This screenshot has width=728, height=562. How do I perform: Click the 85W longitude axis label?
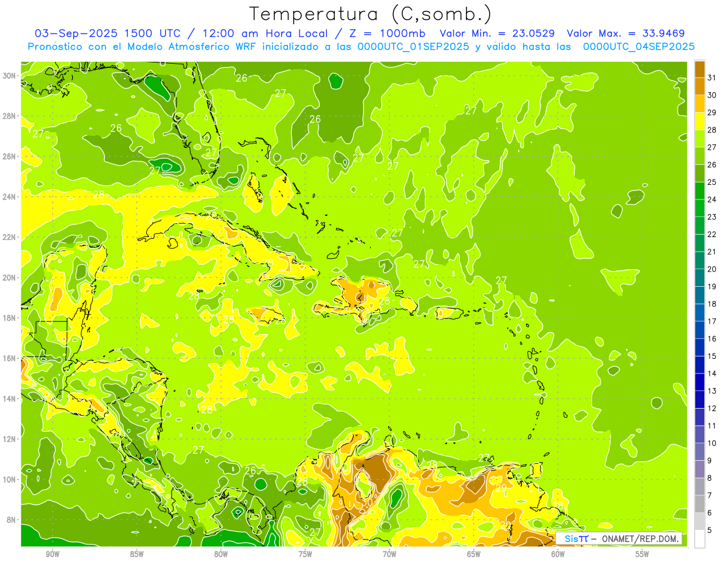137,554
